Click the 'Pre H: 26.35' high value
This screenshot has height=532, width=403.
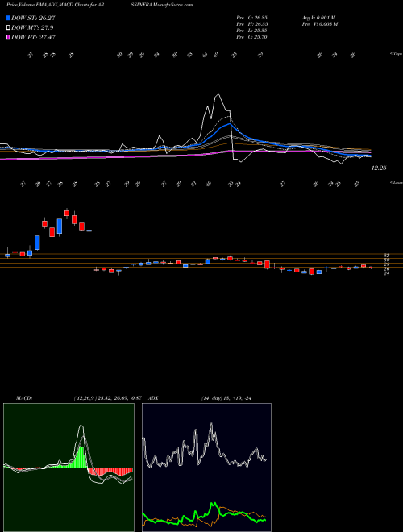point(252,24)
